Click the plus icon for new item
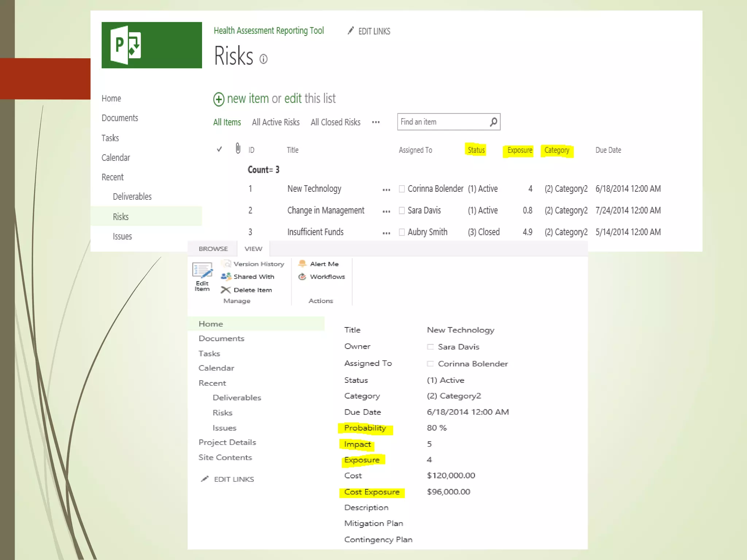The height and width of the screenshot is (560, 747). 219,99
